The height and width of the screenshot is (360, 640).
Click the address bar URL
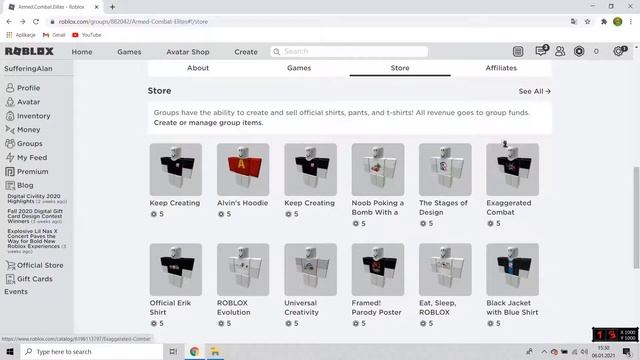click(133, 22)
